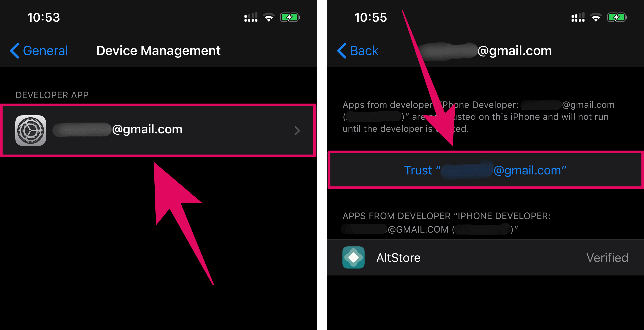Tap the Settings gear icon in developer app row

pos(31,130)
